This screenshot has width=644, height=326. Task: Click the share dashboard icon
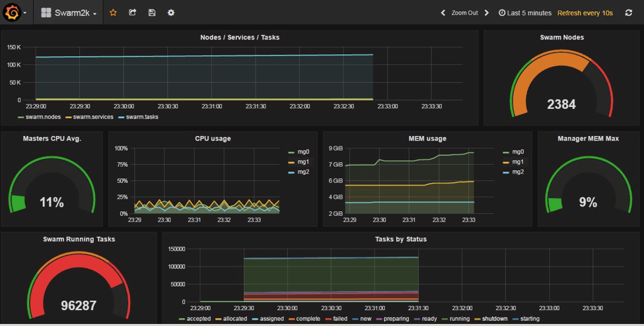tap(132, 13)
